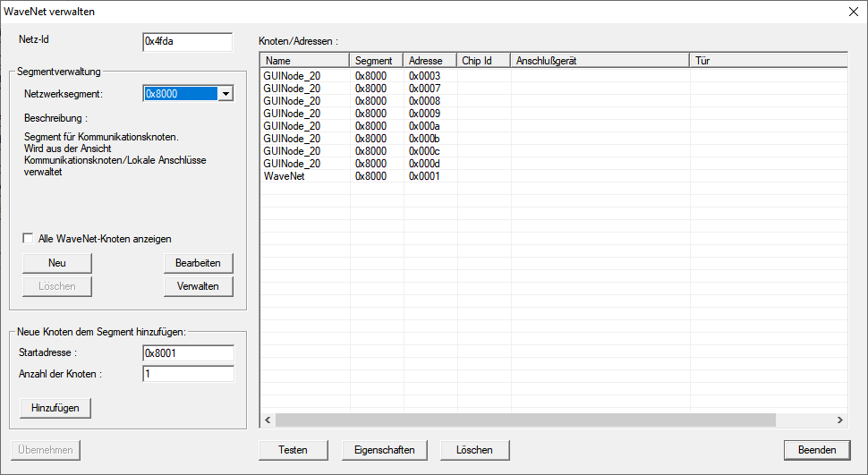
Task: Open Eigenschaften for the node
Action: click(x=385, y=449)
